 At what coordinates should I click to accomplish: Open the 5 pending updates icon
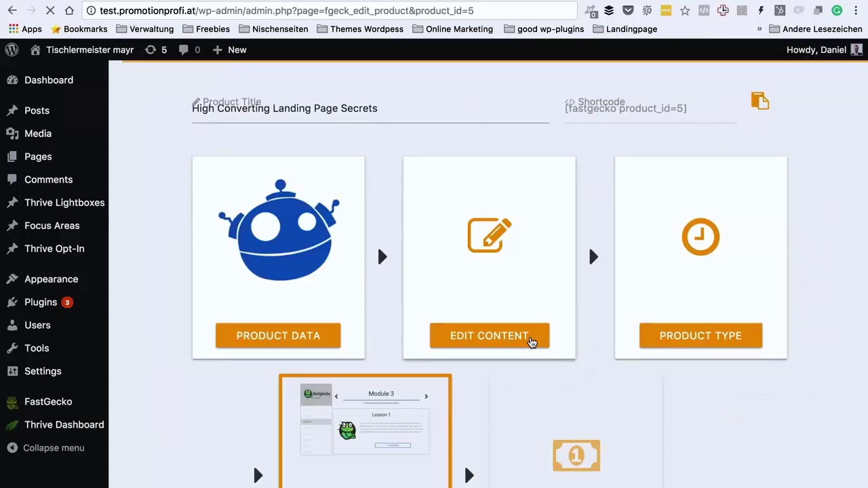(x=156, y=49)
